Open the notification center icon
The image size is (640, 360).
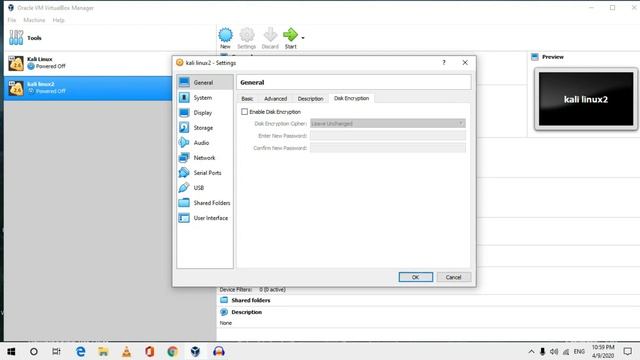(x=628, y=351)
